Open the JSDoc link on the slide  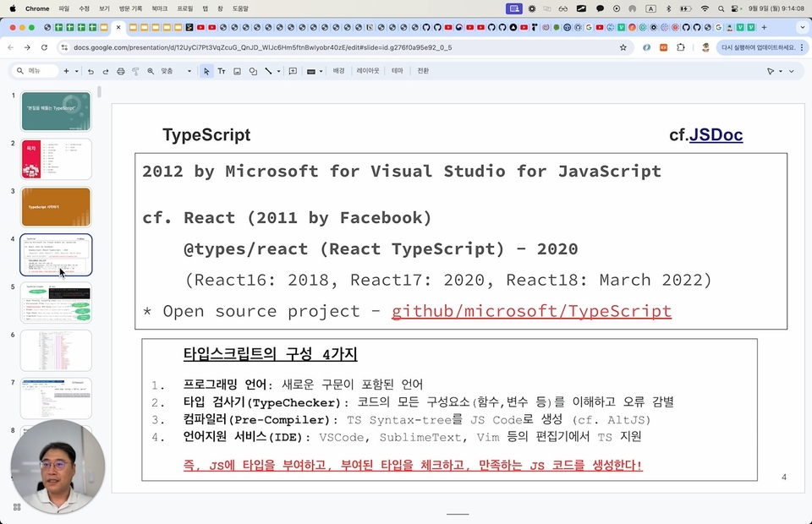pyautogui.click(x=716, y=135)
